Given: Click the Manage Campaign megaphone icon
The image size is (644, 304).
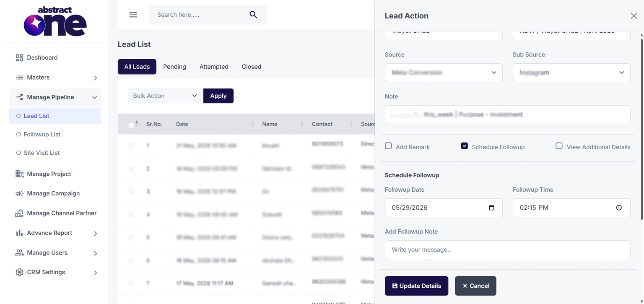Looking at the screenshot, I should 19,193.
